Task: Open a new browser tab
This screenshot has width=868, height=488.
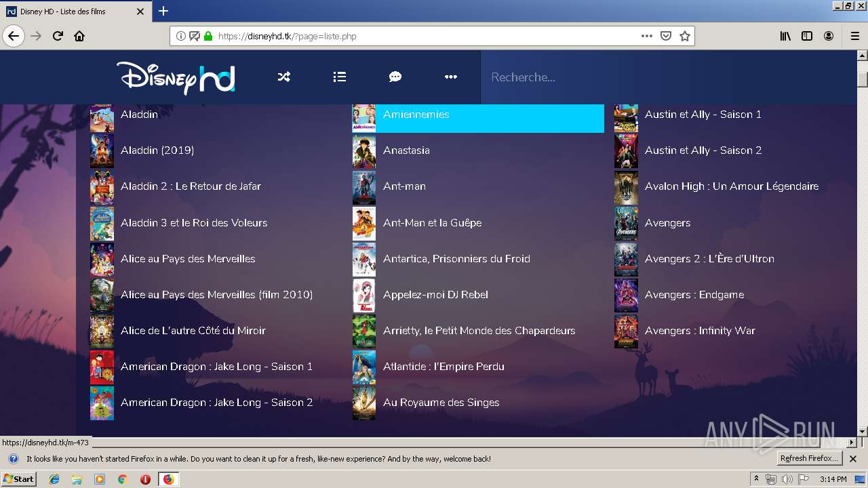Action: pyautogui.click(x=163, y=11)
